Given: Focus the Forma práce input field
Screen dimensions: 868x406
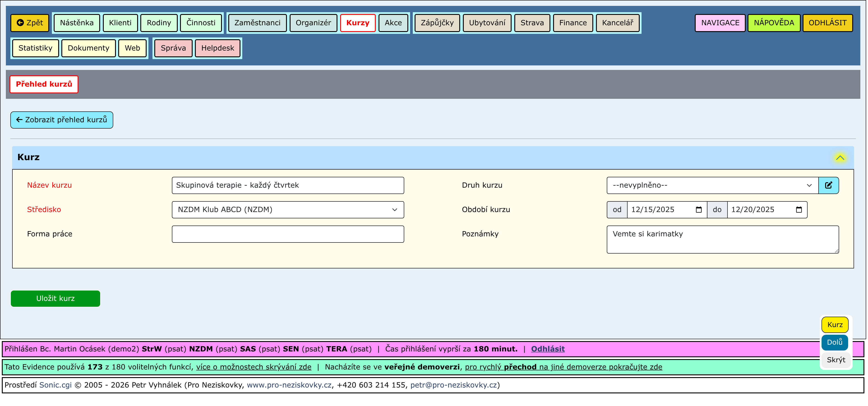Looking at the screenshot, I should pos(287,234).
